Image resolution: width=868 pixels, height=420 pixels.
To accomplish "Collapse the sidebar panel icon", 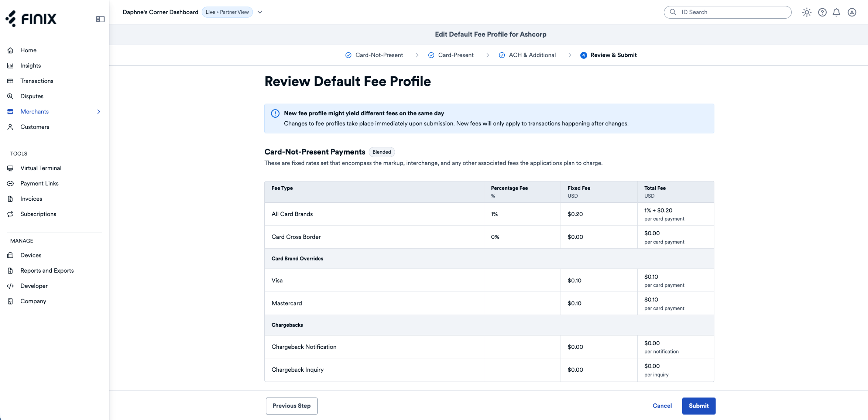I will coord(100,19).
